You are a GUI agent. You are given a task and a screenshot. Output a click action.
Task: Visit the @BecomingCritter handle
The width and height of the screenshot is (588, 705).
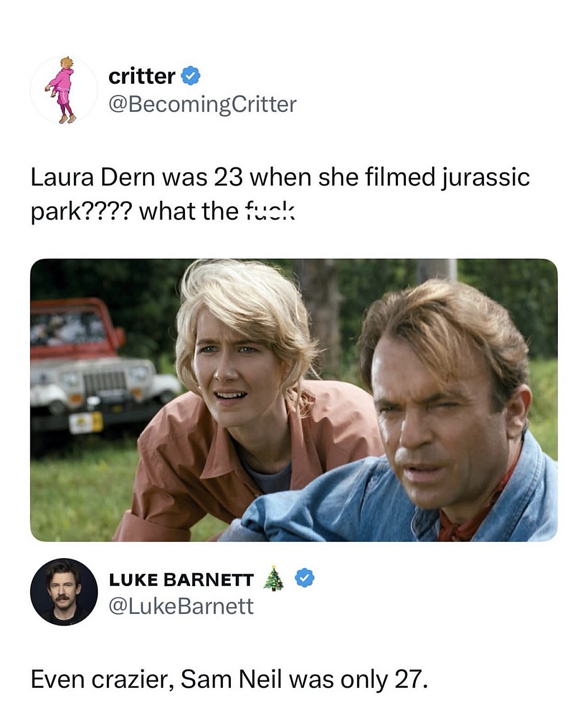(202, 104)
